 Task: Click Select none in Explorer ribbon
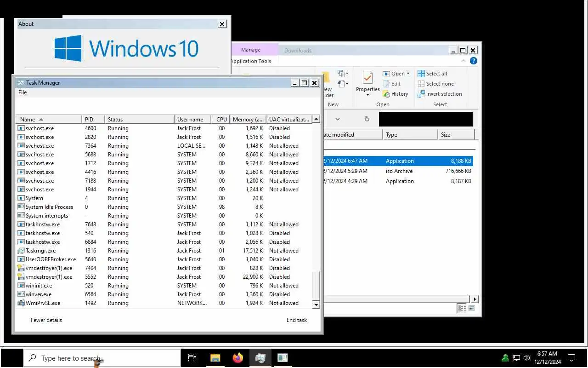pyautogui.click(x=435, y=84)
